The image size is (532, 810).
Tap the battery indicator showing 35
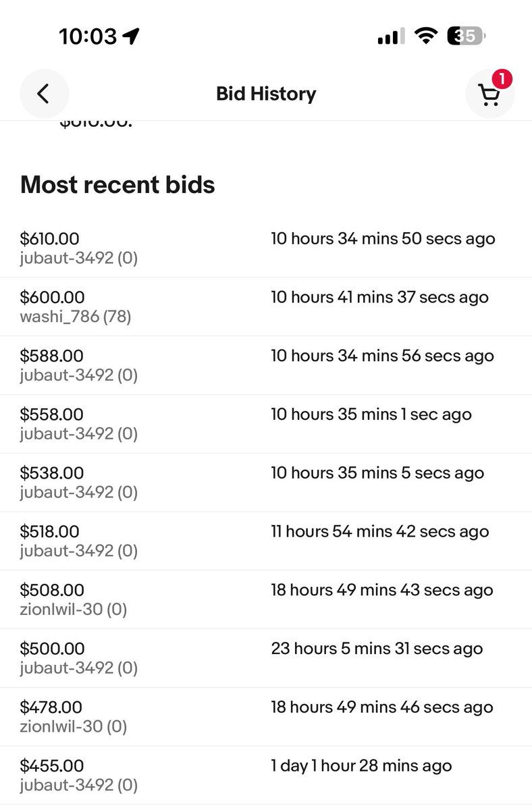(x=466, y=36)
